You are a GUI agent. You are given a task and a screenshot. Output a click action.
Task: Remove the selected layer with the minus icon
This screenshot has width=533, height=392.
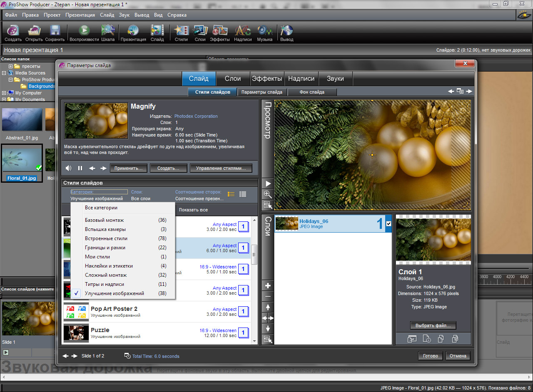267,297
